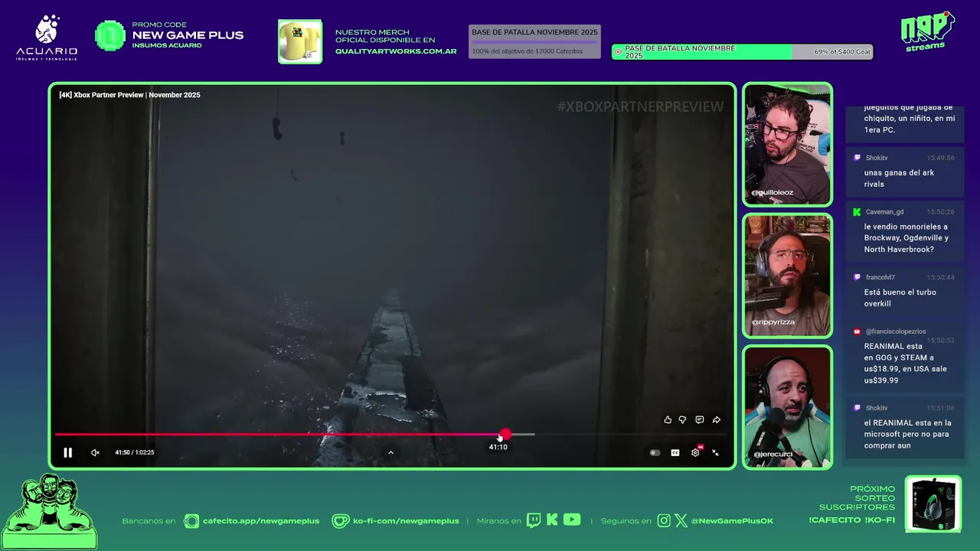The height and width of the screenshot is (551, 980).
Task: Click the Acuario logo in the top-left
Action: (47, 37)
